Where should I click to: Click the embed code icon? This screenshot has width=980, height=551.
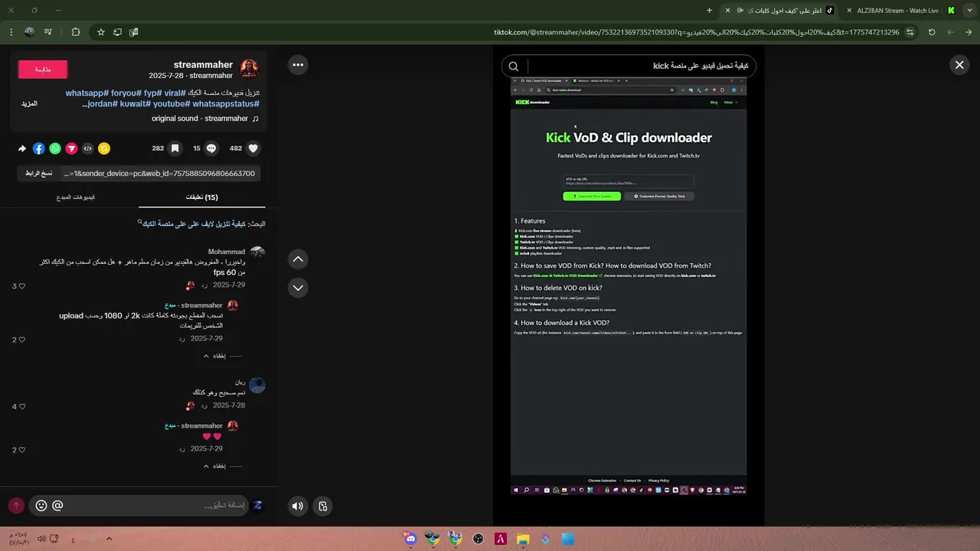[x=88, y=148]
